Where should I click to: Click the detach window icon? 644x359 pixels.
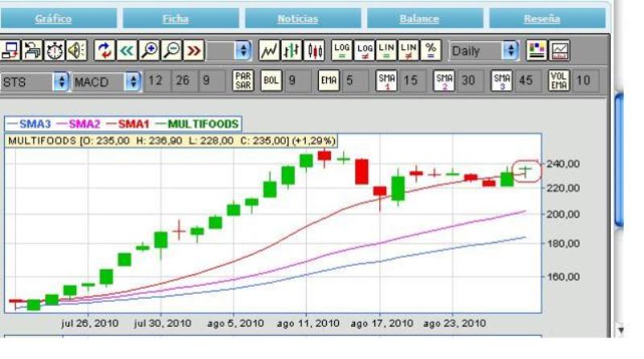coord(10,51)
